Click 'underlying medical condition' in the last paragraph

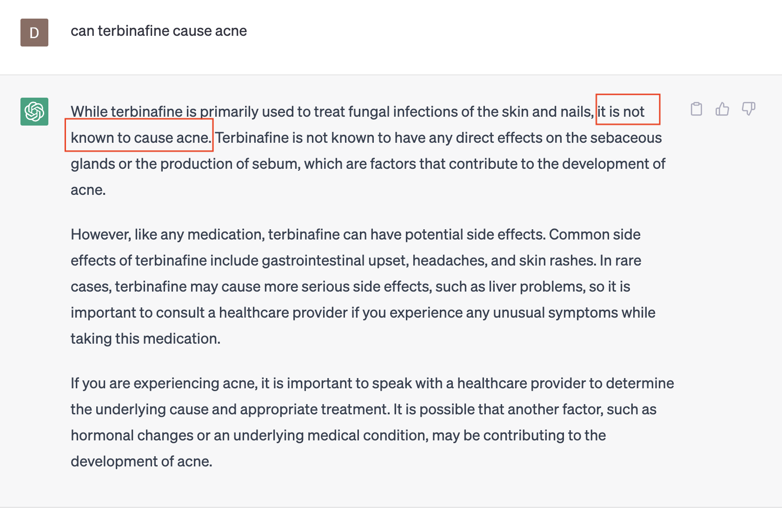331,435
